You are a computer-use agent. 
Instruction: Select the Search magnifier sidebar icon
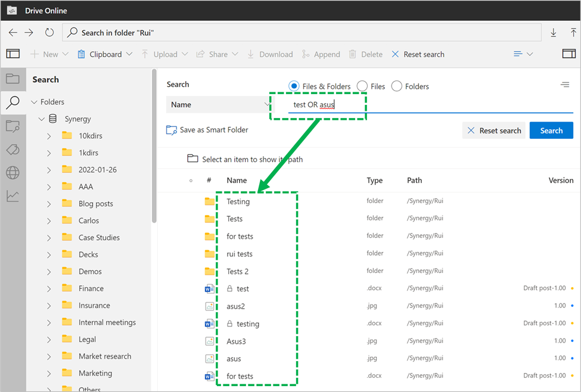[13, 102]
